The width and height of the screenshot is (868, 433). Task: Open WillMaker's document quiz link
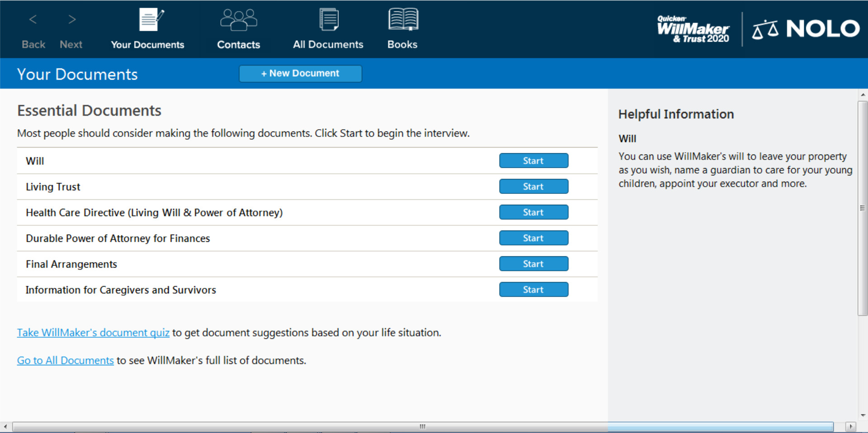[93, 332]
